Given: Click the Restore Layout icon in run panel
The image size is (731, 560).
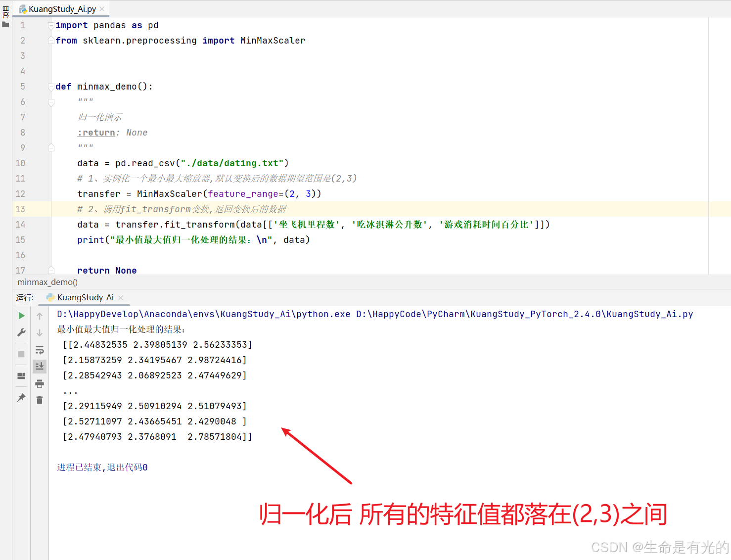Looking at the screenshot, I should click(x=21, y=376).
